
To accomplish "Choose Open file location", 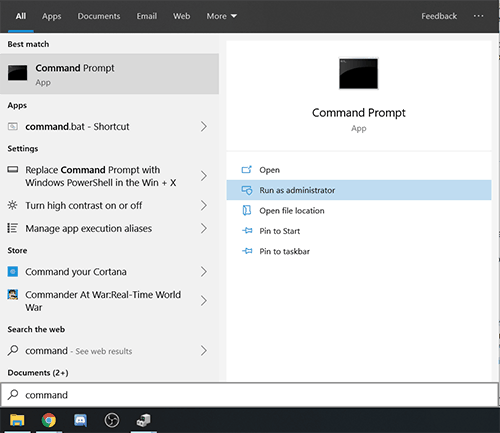I will coord(359,210).
